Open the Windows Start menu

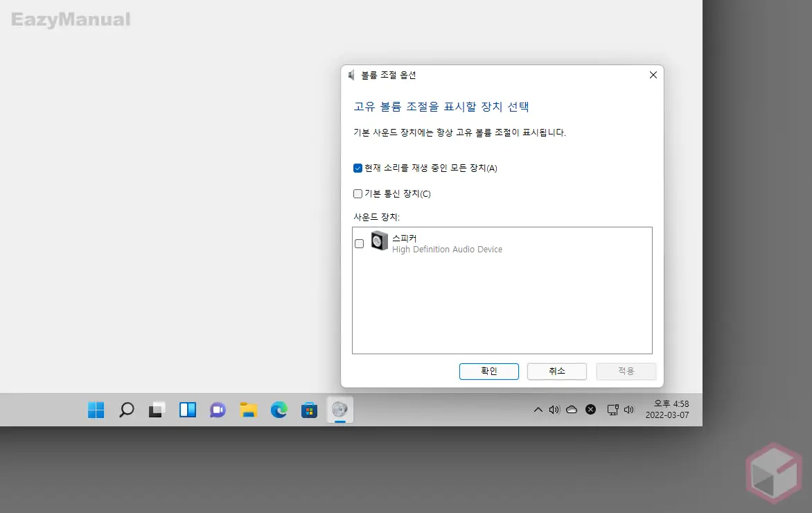[x=96, y=410]
